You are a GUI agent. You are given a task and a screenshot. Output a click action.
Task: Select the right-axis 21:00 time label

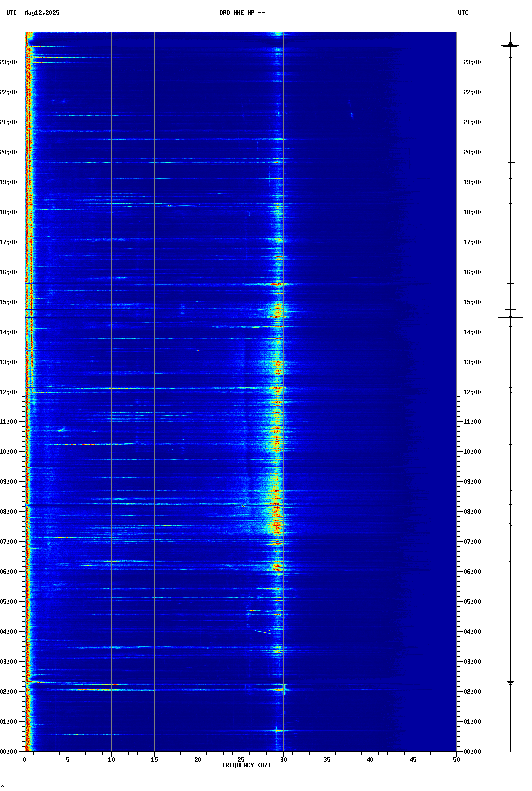click(x=472, y=122)
